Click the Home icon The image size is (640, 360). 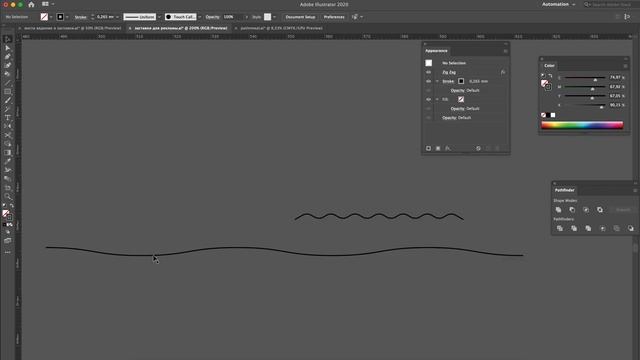pos(31,4)
